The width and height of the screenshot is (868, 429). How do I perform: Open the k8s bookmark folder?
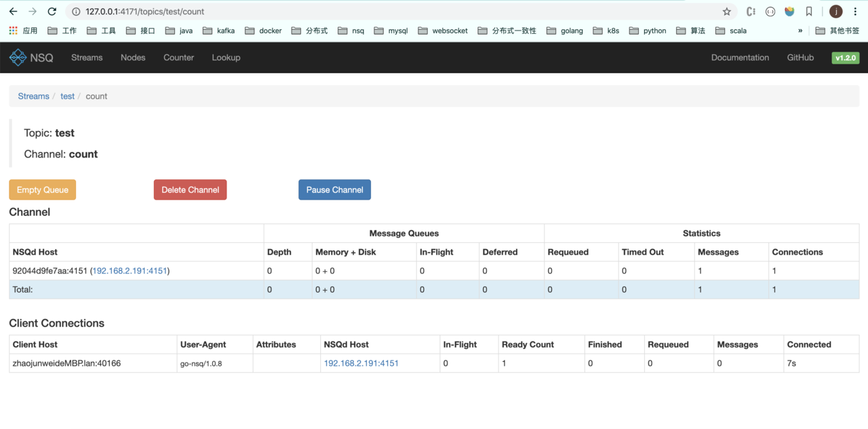coord(606,31)
